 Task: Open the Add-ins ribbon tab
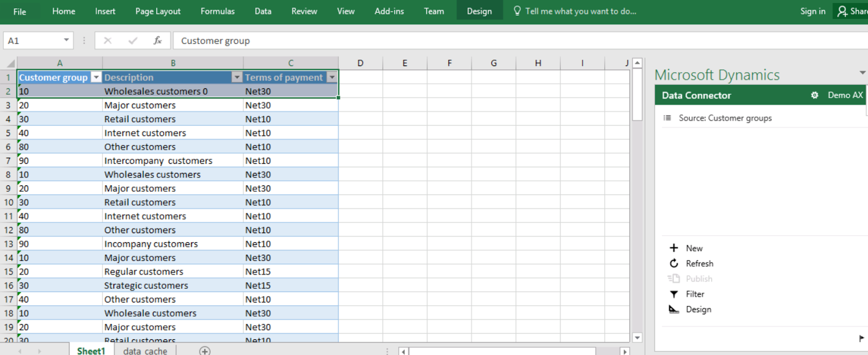point(389,11)
